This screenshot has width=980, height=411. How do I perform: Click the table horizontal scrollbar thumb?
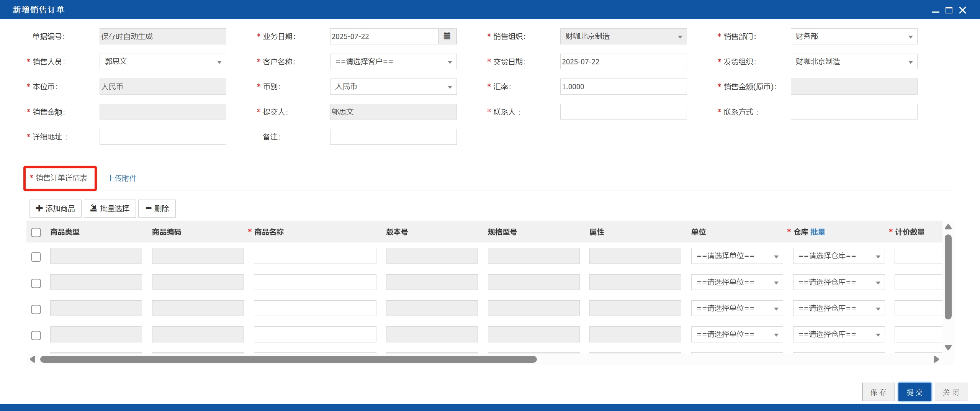click(x=288, y=359)
